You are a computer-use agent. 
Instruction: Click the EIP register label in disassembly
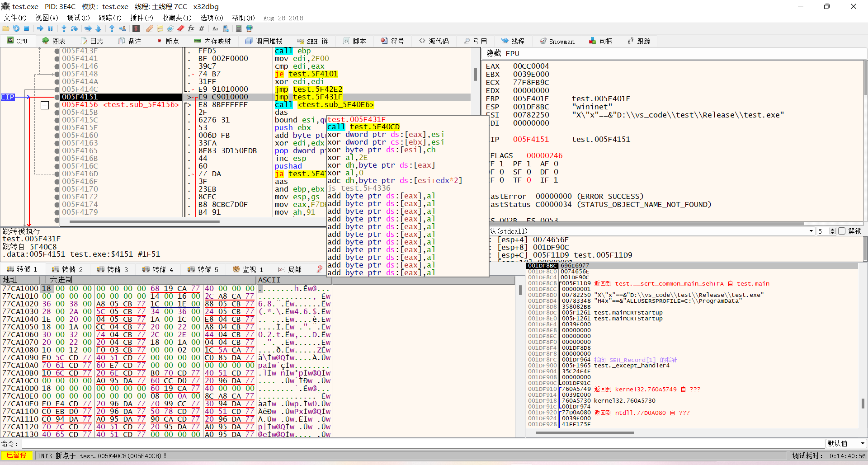[x=8, y=97]
